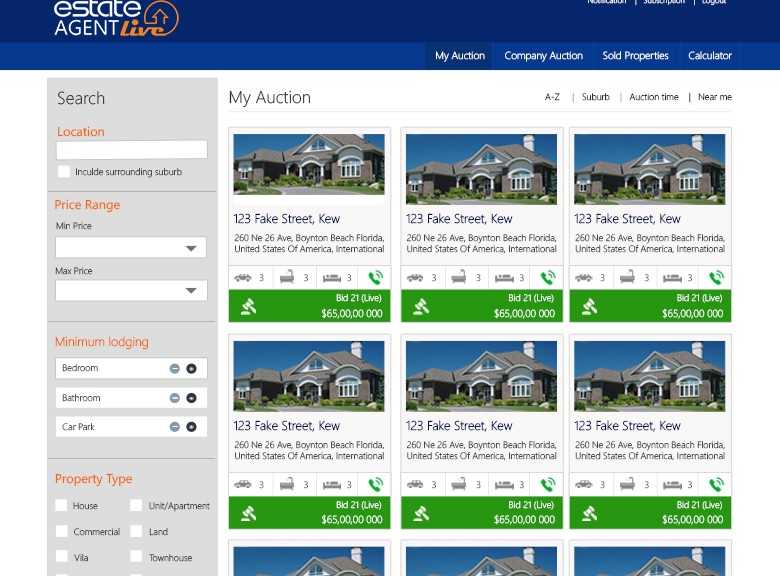The height and width of the screenshot is (576, 780).
Task: Decrease Bathroom count with minus icon
Action: click(x=175, y=398)
